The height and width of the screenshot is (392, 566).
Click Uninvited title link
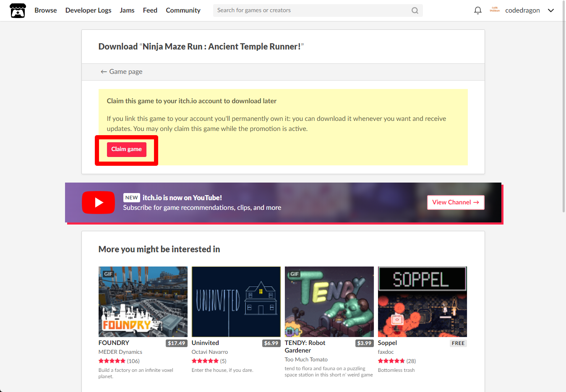point(205,343)
